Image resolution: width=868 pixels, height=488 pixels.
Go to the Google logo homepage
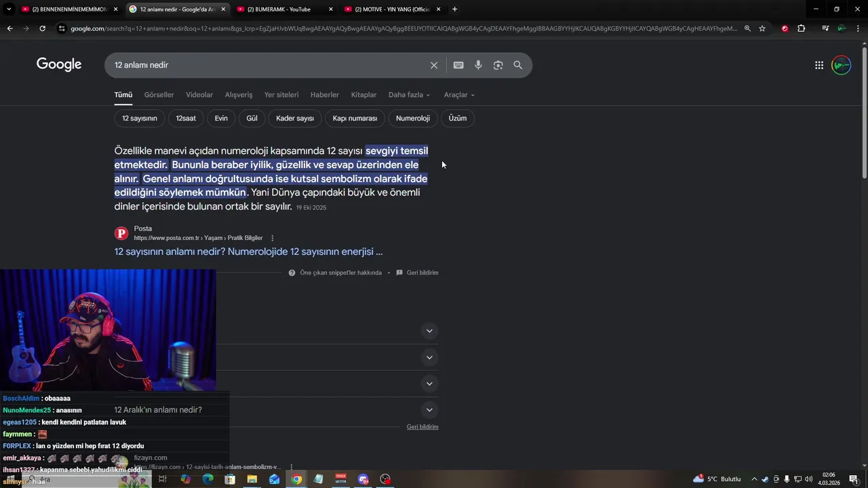[x=59, y=64]
